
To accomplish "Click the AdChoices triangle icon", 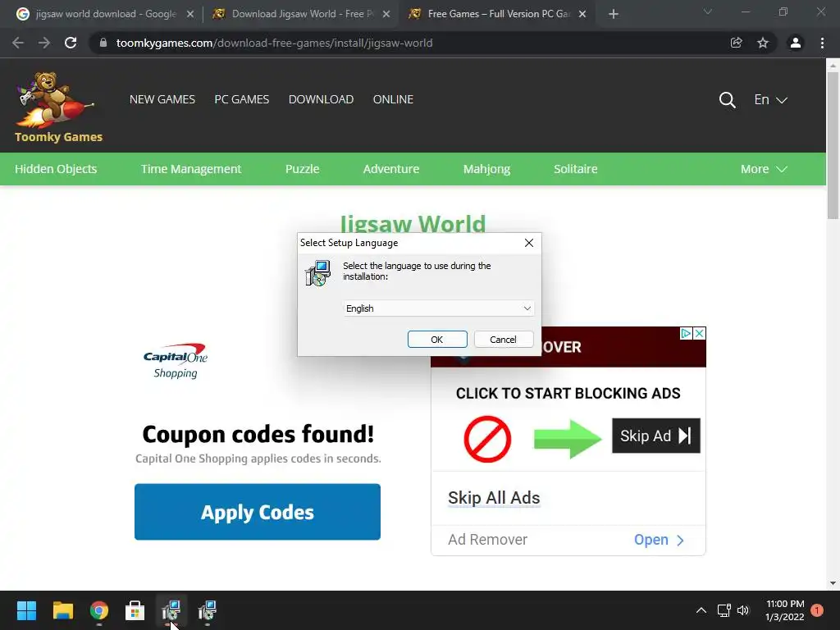I will coord(686,333).
